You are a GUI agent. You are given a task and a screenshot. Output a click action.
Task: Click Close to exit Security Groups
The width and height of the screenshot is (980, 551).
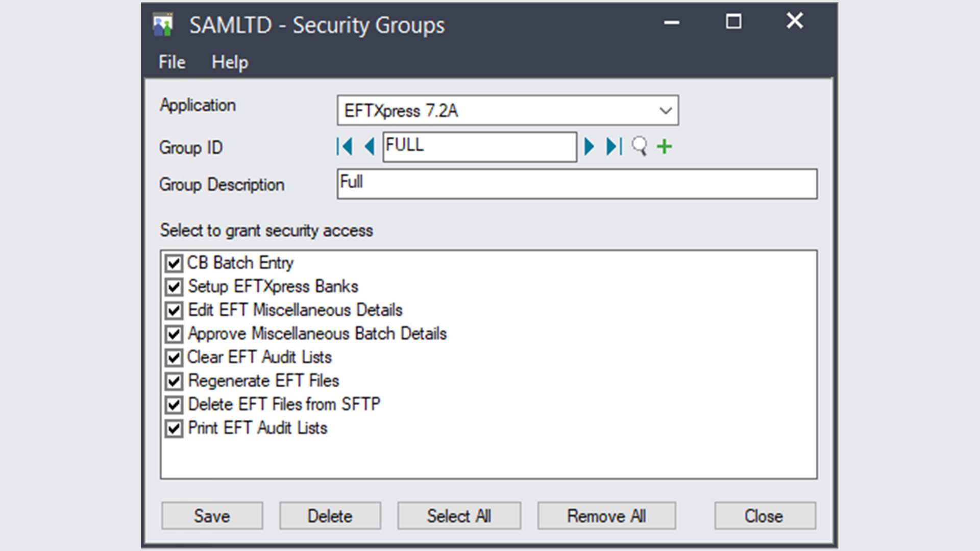(x=764, y=515)
